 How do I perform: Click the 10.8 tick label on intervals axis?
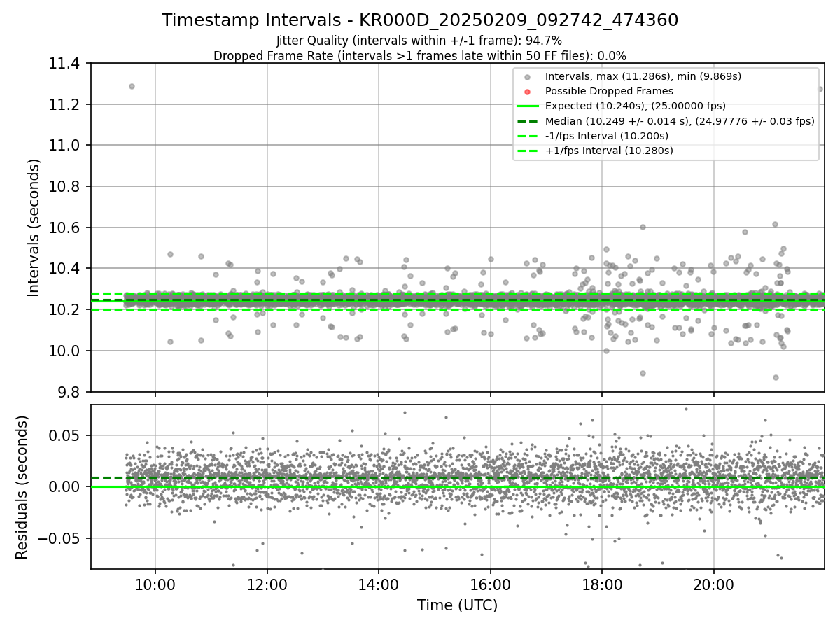point(66,187)
